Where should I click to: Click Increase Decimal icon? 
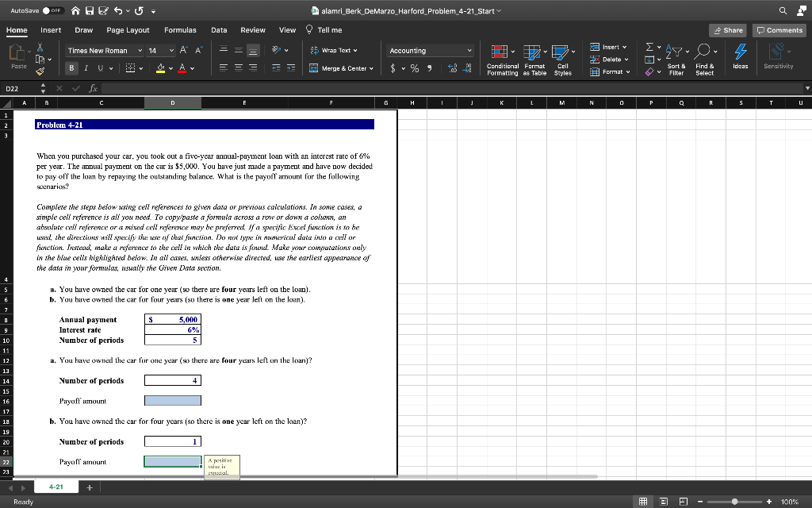tap(452, 68)
